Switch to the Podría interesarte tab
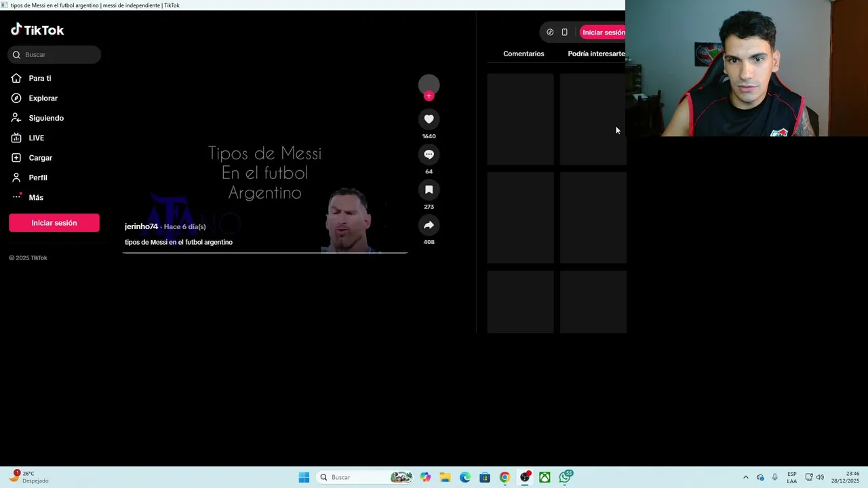Viewport: 868px width, 488px height. coord(596,54)
